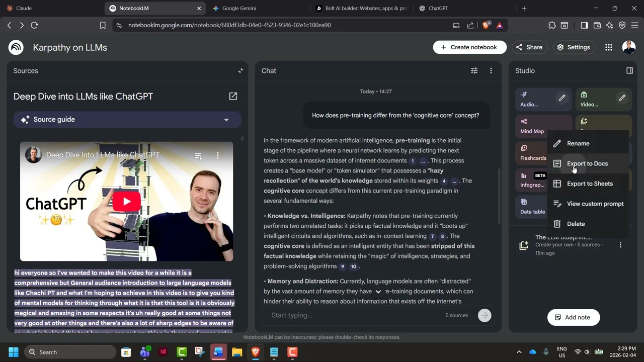Screen dimensions: 644x362
Task: Switch to the ChatGPT tab
Action: (x=463, y=9)
